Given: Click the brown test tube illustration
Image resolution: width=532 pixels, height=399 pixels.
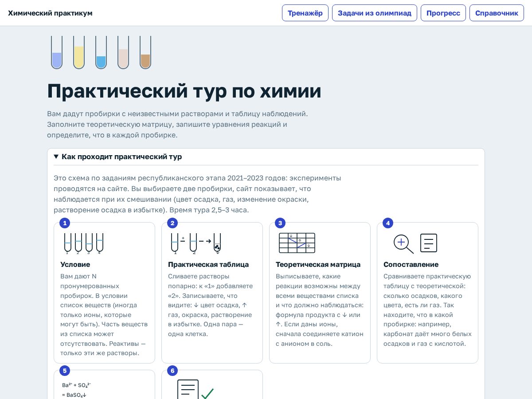Looking at the screenshot, I should (145, 52).
